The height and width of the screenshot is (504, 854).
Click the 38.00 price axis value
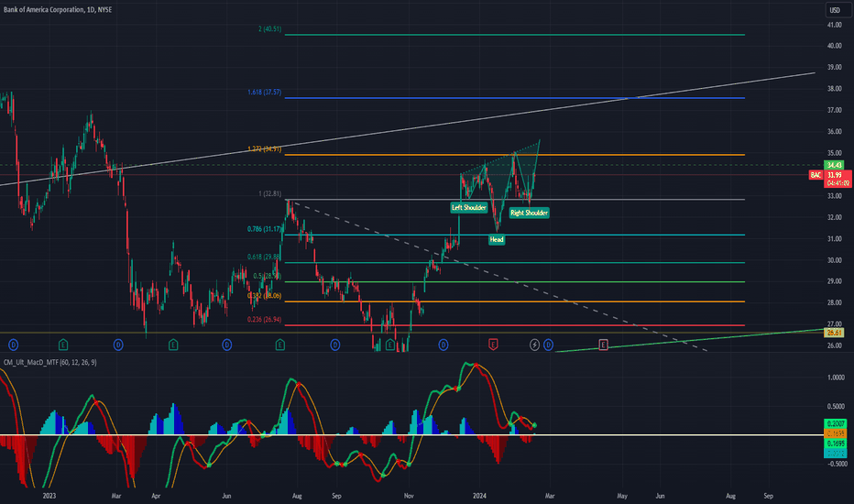click(x=835, y=88)
